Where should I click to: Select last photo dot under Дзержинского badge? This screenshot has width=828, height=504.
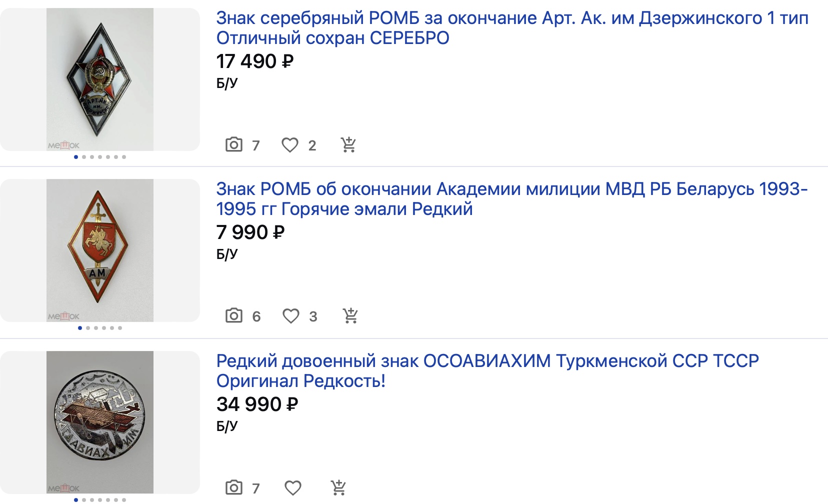coord(124,157)
